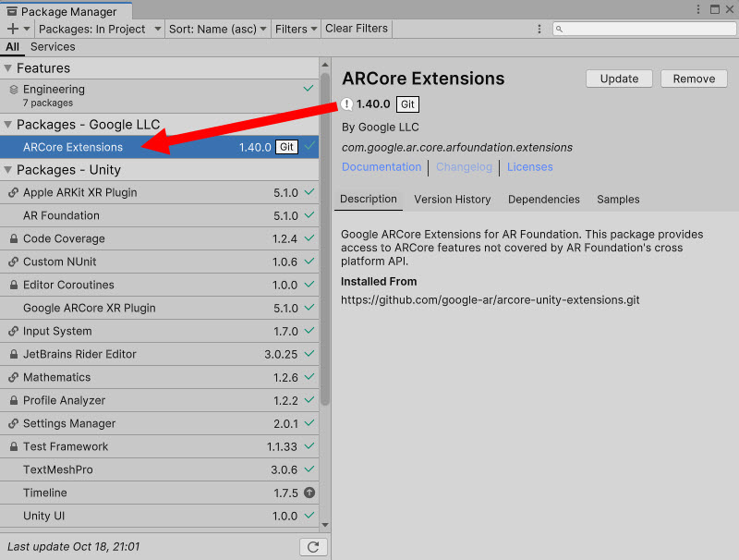
Task: Click the installed-from GitHub URL text
Action: point(491,299)
